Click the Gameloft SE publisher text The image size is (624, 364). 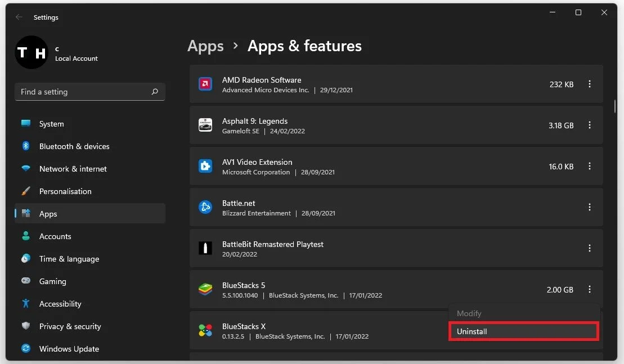[240, 131]
